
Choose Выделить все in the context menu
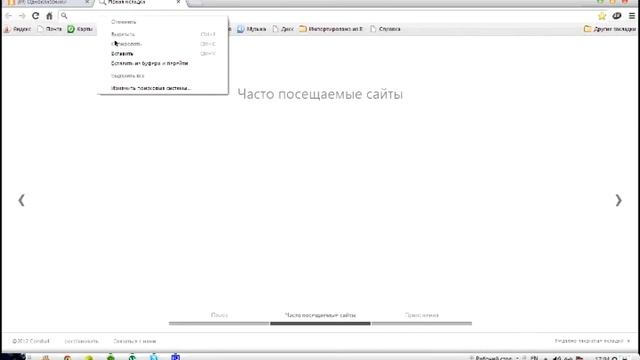163,76
